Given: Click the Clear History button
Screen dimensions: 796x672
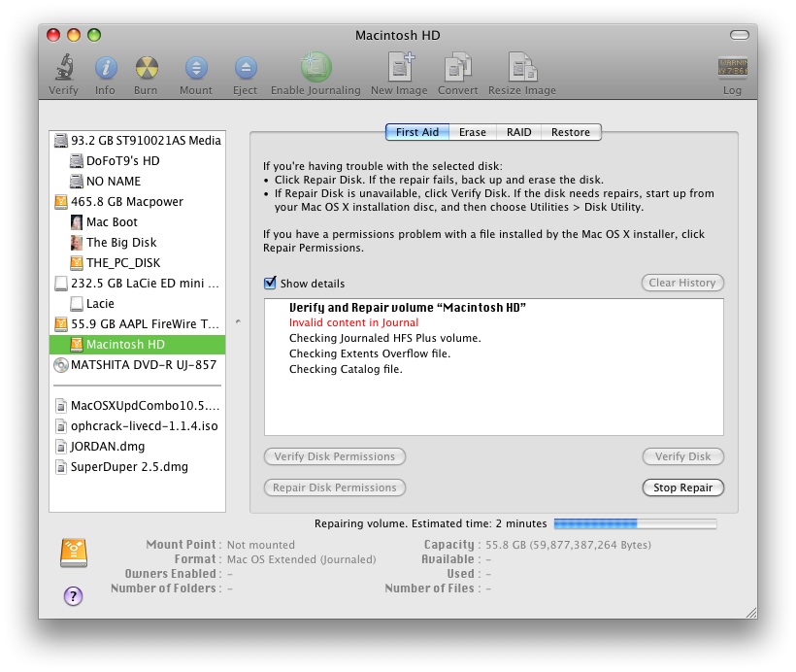Looking at the screenshot, I should click(x=682, y=283).
